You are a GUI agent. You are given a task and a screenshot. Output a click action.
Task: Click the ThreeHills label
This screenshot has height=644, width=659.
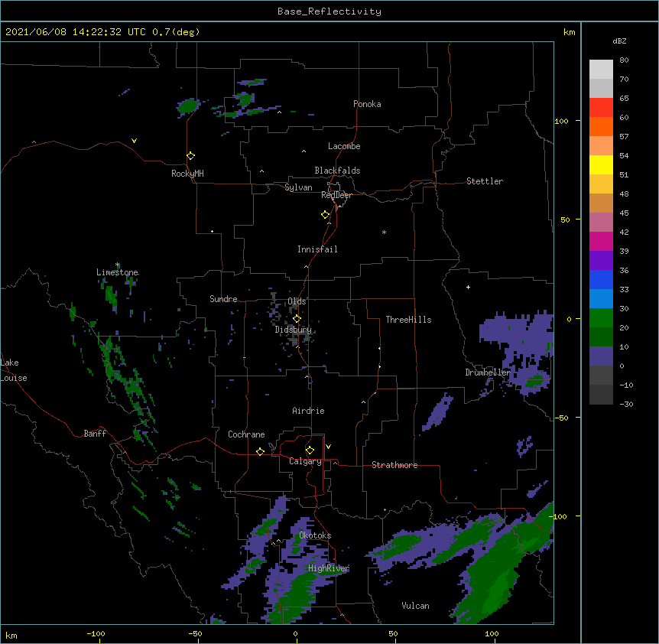point(408,320)
